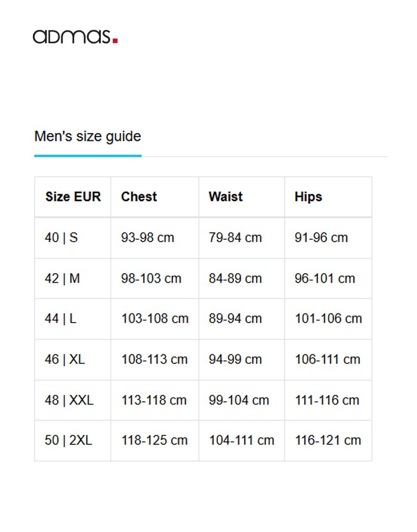Click the Chest column header
Screen dimensions: 417x532
coord(139,197)
